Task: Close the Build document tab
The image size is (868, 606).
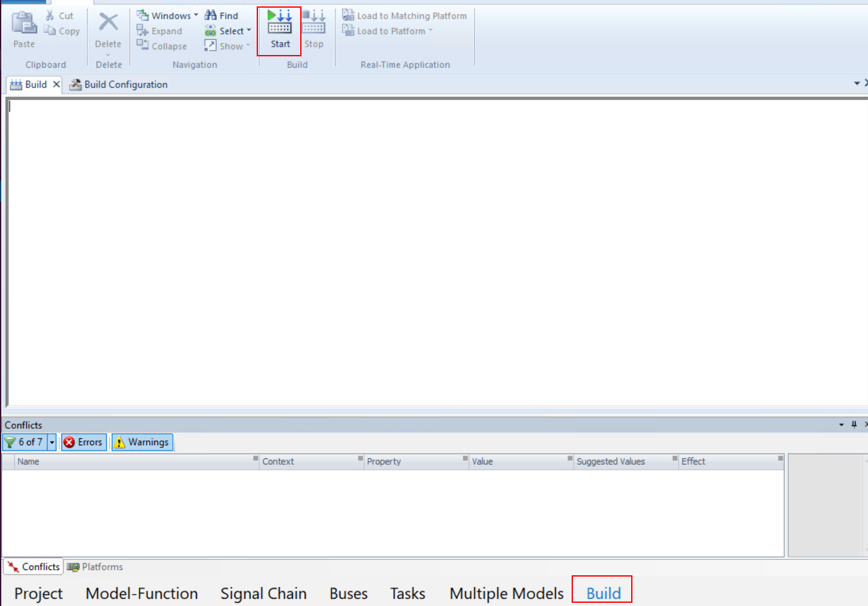Action: click(x=56, y=84)
